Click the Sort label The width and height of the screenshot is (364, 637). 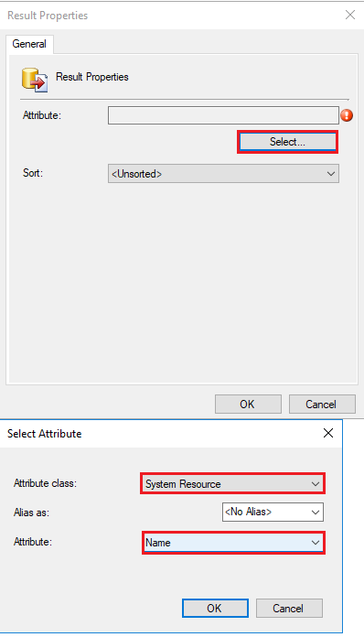33,173
